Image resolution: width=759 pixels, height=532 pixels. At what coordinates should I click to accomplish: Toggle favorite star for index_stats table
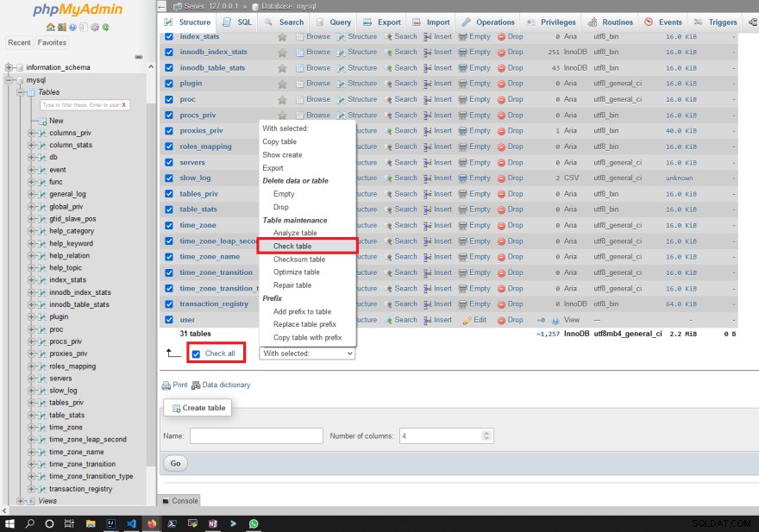[x=282, y=37]
